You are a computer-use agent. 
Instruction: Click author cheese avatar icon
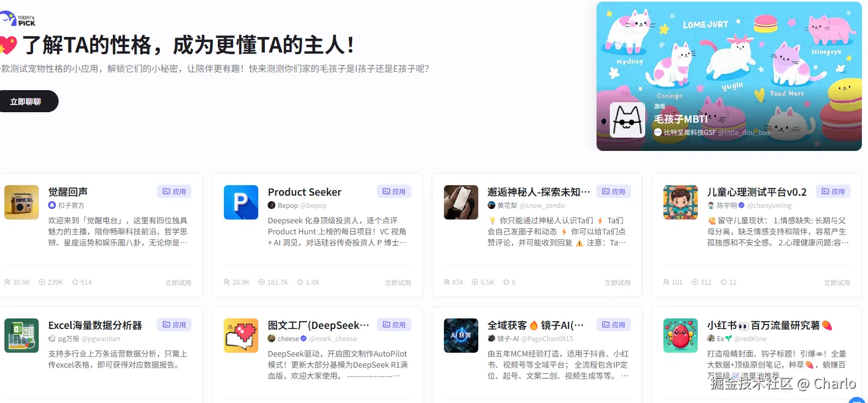click(x=271, y=338)
